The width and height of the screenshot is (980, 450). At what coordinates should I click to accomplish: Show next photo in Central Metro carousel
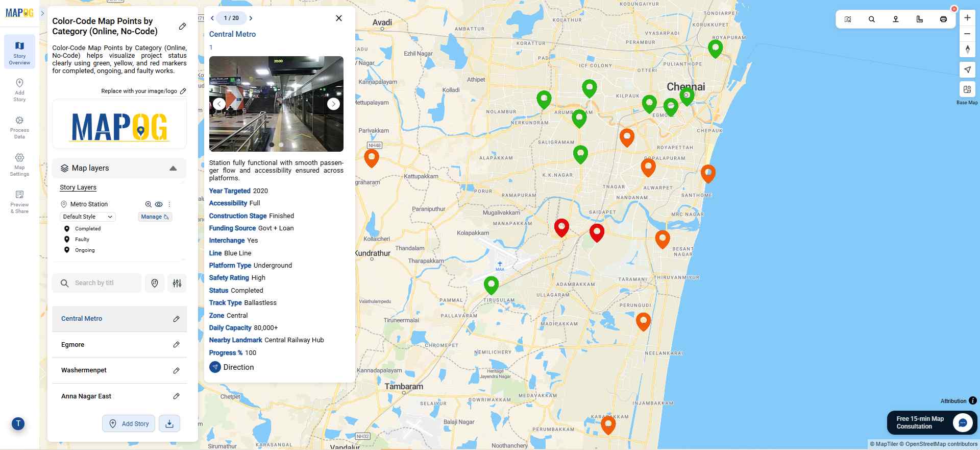coord(333,104)
